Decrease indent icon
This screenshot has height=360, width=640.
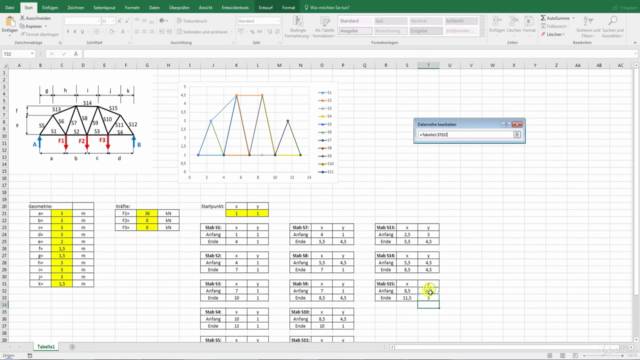(x=162, y=32)
